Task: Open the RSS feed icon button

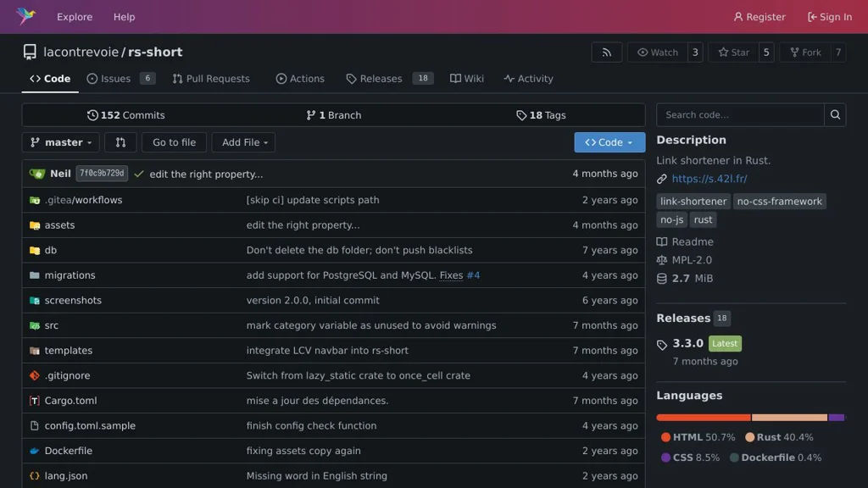Action: pos(606,53)
